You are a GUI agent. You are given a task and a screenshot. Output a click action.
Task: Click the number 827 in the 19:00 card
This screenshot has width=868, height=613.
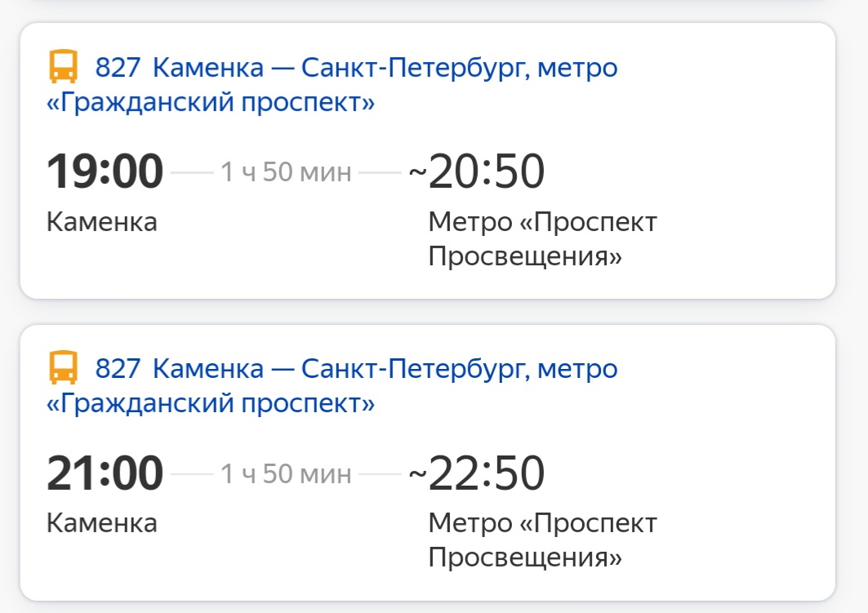118,68
